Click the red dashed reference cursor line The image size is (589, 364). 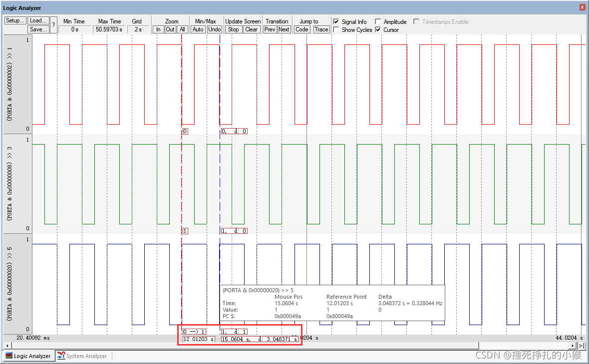click(181, 184)
